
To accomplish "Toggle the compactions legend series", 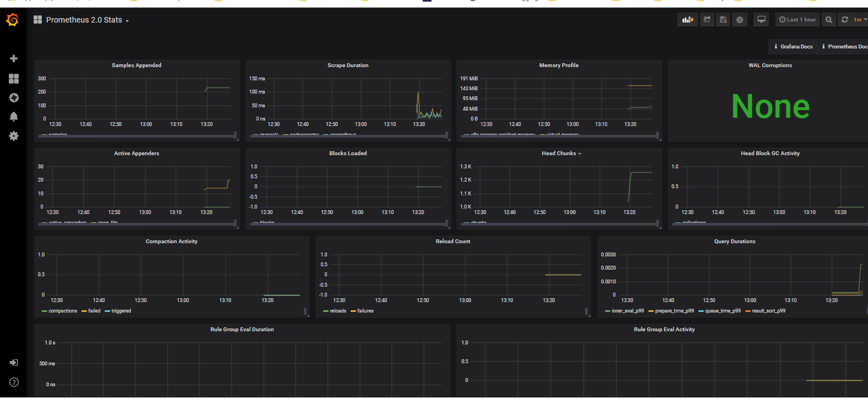I will pyautogui.click(x=63, y=311).
